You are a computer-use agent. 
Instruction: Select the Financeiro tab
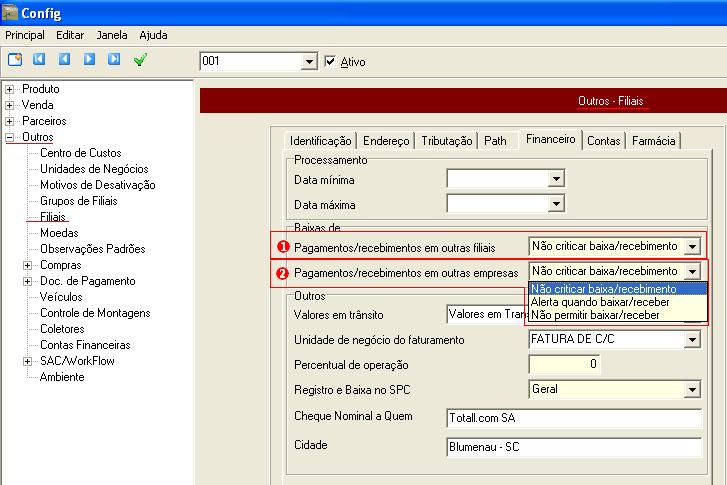pyautogui.click(x=550, y=139)
